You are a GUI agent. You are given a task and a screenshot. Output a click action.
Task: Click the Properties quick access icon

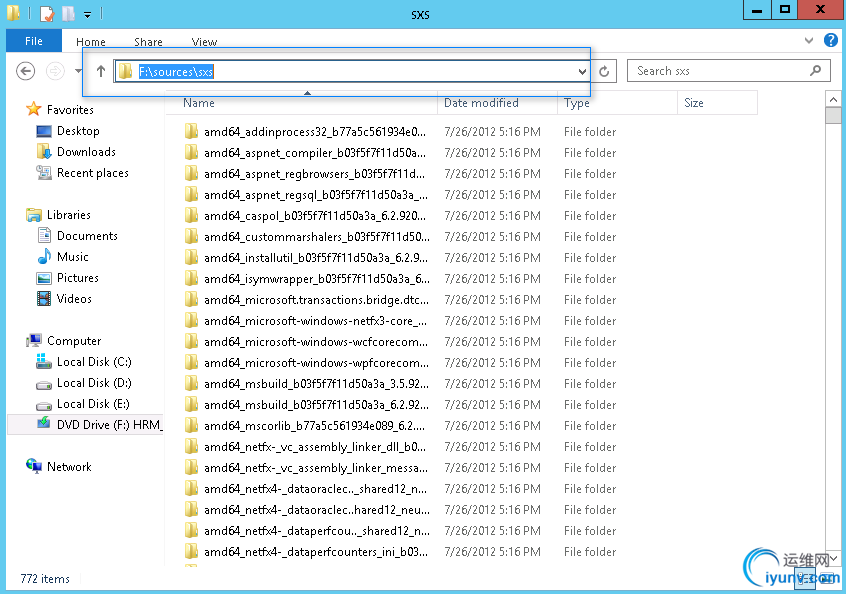(47, 13)
